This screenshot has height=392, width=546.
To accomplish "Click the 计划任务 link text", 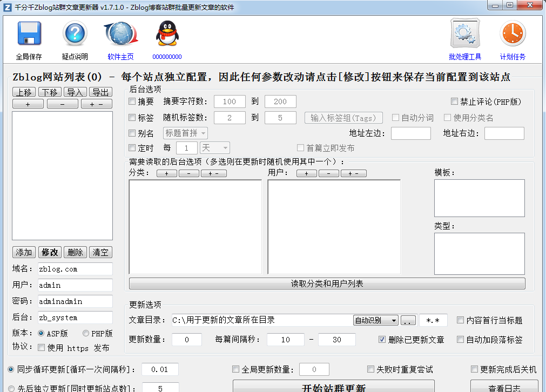I will [513, 57].
